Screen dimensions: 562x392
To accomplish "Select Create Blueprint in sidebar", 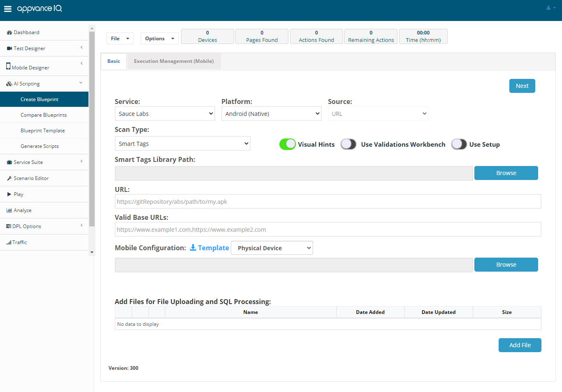I will tap(44, 99).
